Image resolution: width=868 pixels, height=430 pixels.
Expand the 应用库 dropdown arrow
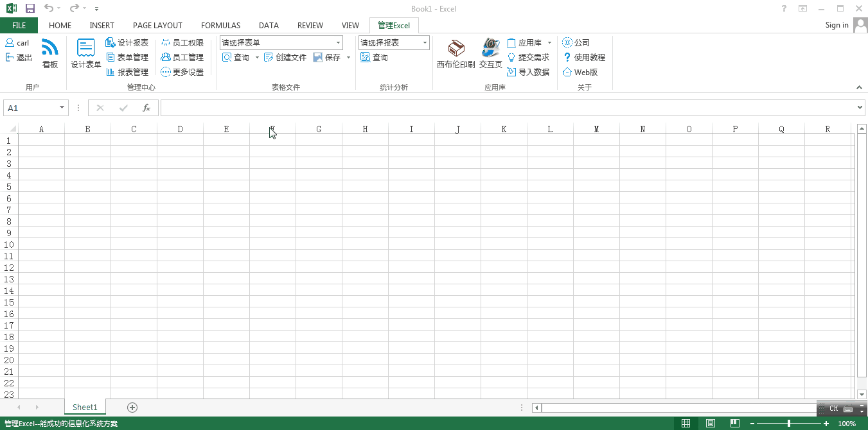click(x=549, y=42)
